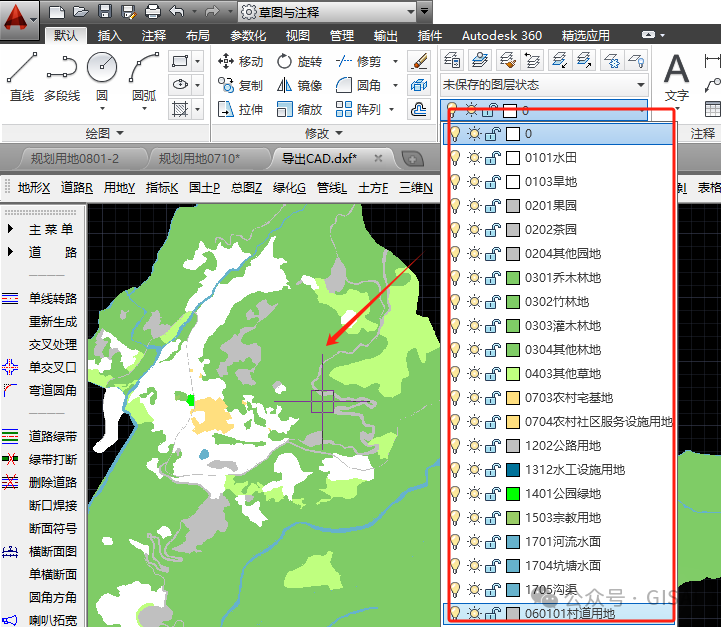Viewport: 721px width, 627px height.
Task: Click the New file icon
Action: tap(57, 11)
